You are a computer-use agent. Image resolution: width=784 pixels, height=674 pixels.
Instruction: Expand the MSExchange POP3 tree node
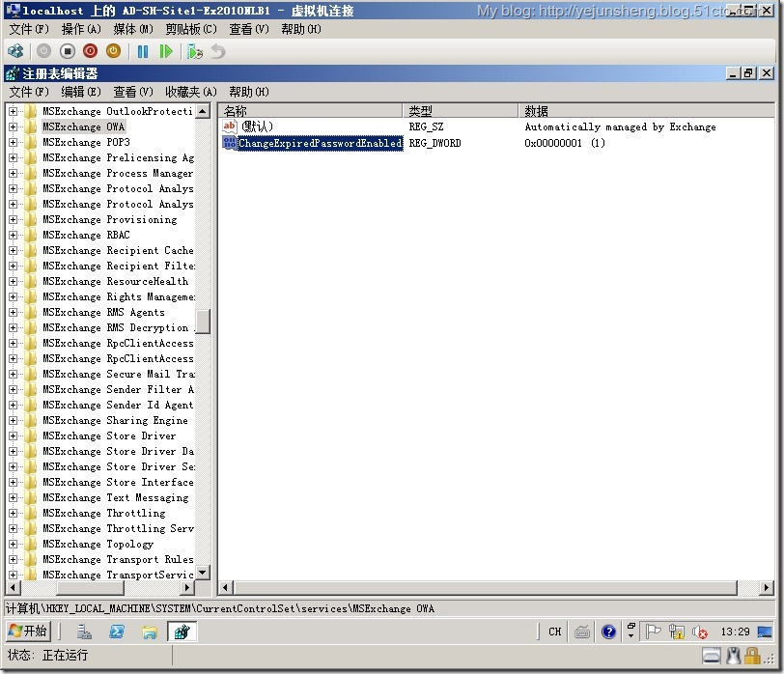[x=13, y=143]
